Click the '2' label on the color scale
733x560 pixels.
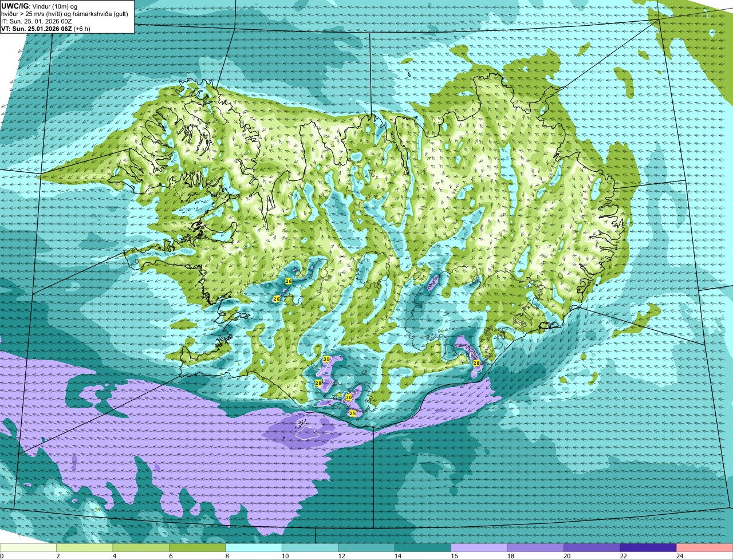tap(58, 556)
